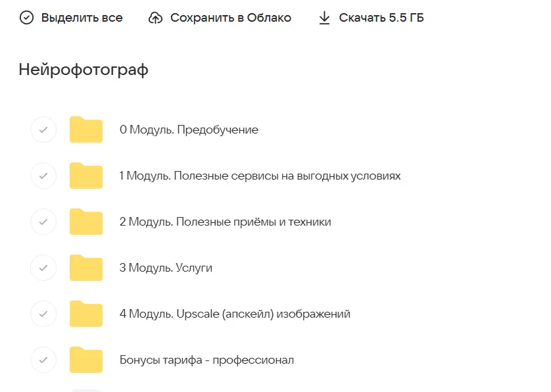Viewport: 551px width, 392px height.
Task: Click the cloud upload icon next to Сохранить в Облако
Action: 155,18
